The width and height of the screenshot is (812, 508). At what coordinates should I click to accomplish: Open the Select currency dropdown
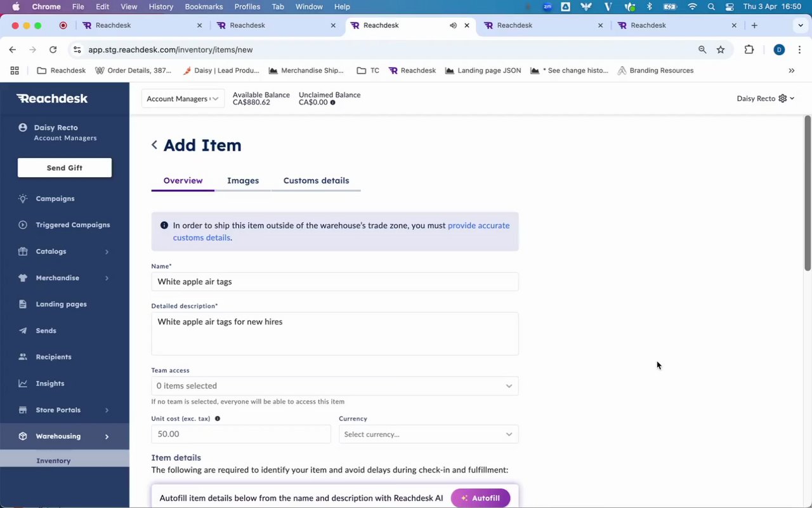coord(429,434)
